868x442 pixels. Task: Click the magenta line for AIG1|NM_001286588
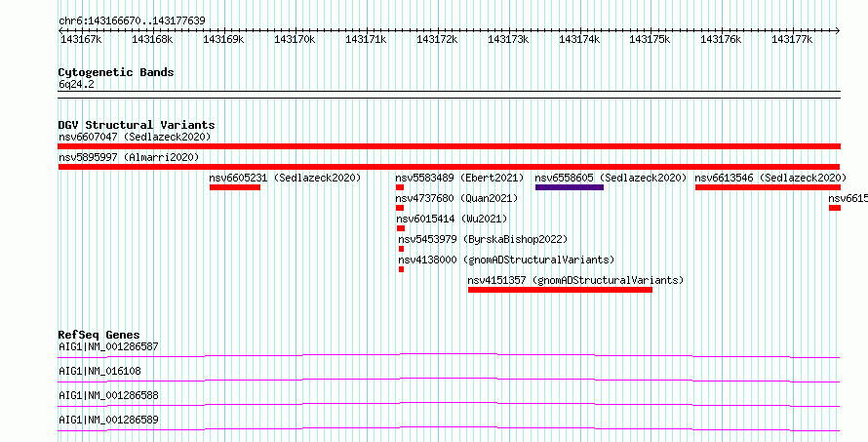449,404
